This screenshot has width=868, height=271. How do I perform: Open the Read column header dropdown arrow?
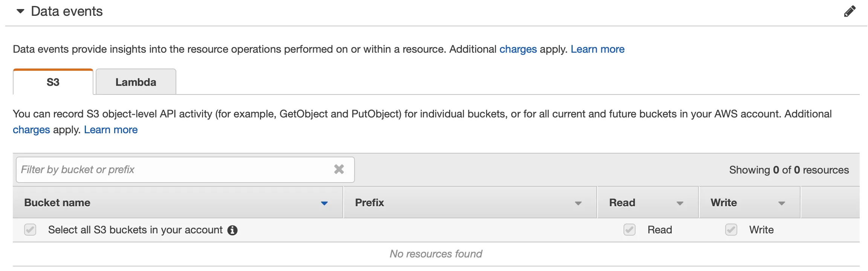point(680,203)
